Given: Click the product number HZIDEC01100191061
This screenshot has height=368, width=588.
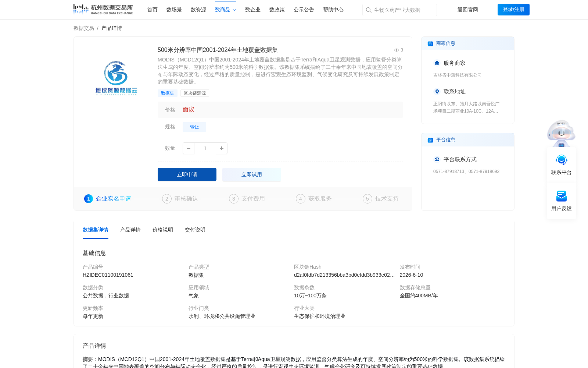Looking at the screenshot, I should pos(108,275).
